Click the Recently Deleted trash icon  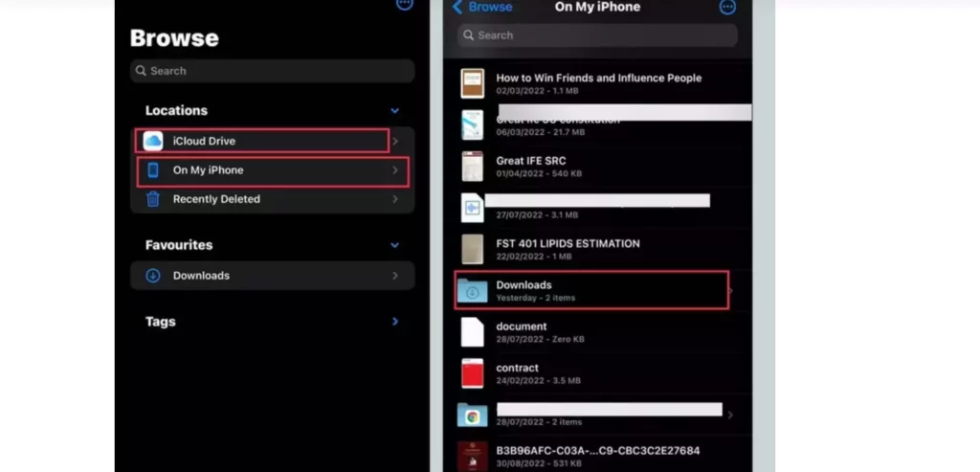coord(153,199)
